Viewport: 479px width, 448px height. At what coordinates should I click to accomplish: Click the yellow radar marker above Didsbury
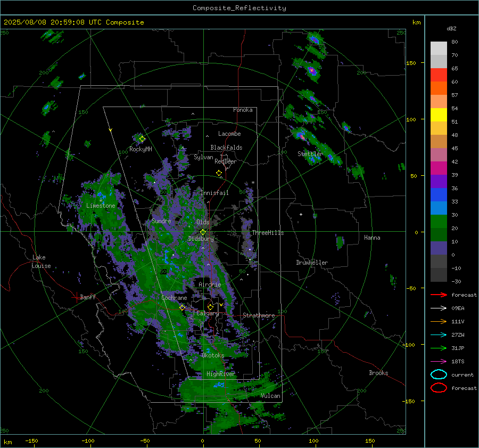203,232
